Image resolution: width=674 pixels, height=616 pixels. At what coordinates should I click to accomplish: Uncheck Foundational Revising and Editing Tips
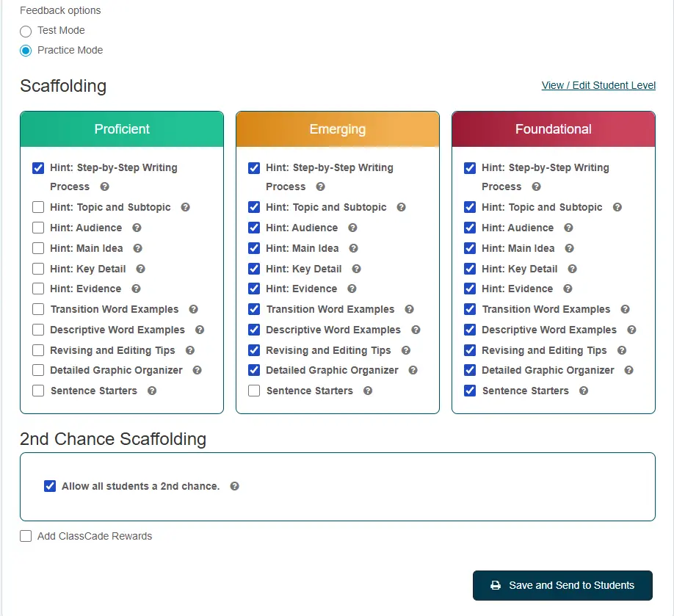(x=470, y=350)
